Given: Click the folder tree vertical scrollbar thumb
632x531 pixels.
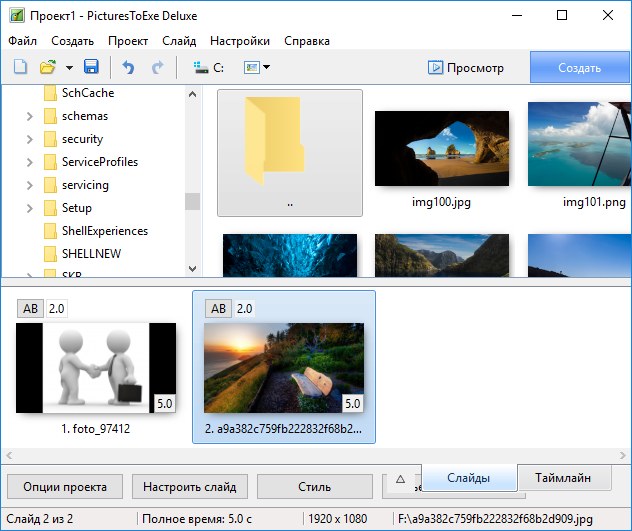Looking at the screenshot, I should click(192, 201).
